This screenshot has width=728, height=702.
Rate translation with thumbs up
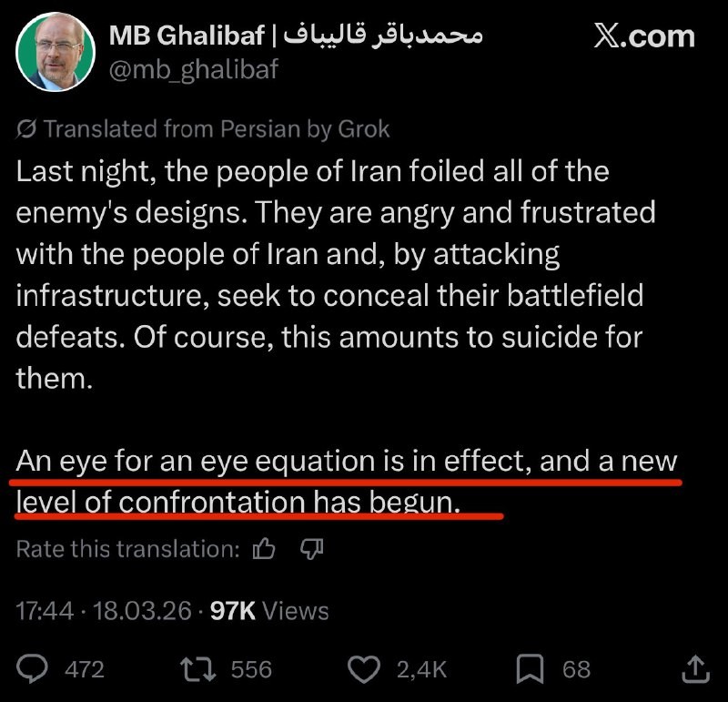point(265,549)
